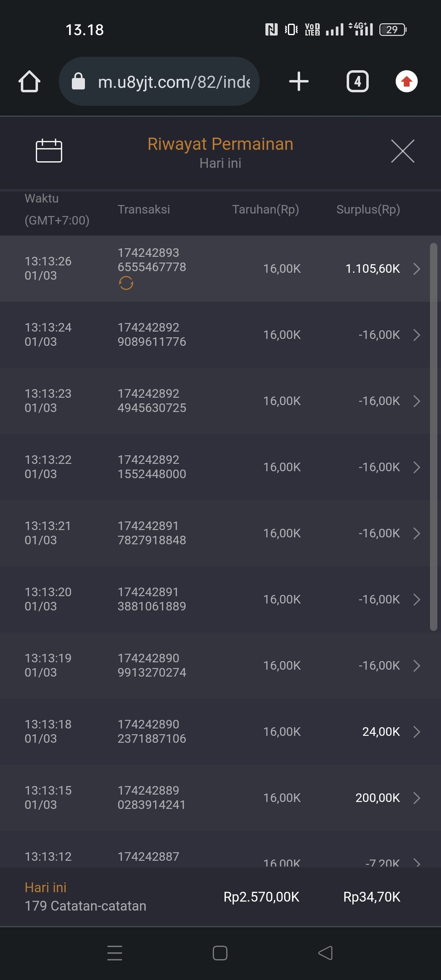Open the tab switcher showing 4 tabs
441x980 pixels.
pyautogui.click(x=358, y=81)
